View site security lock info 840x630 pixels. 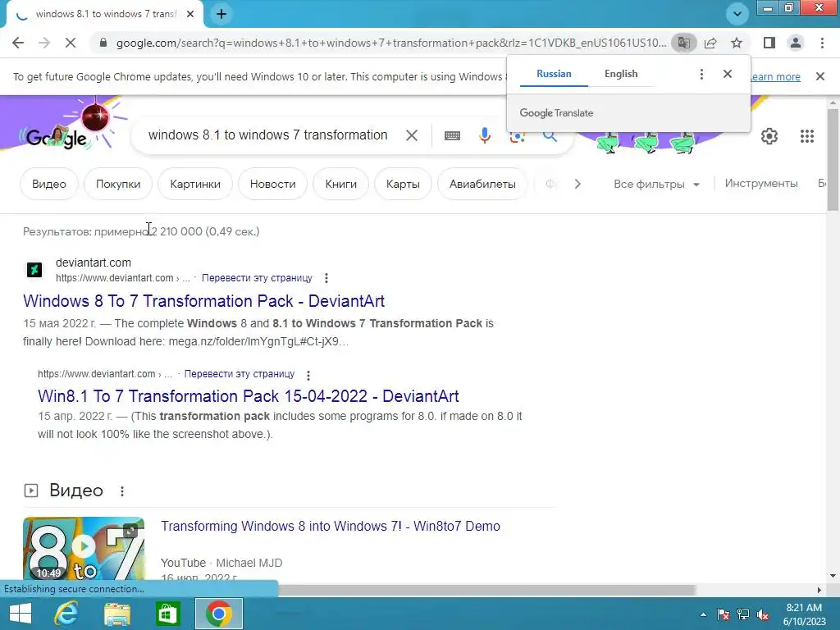tap(103, 43)
